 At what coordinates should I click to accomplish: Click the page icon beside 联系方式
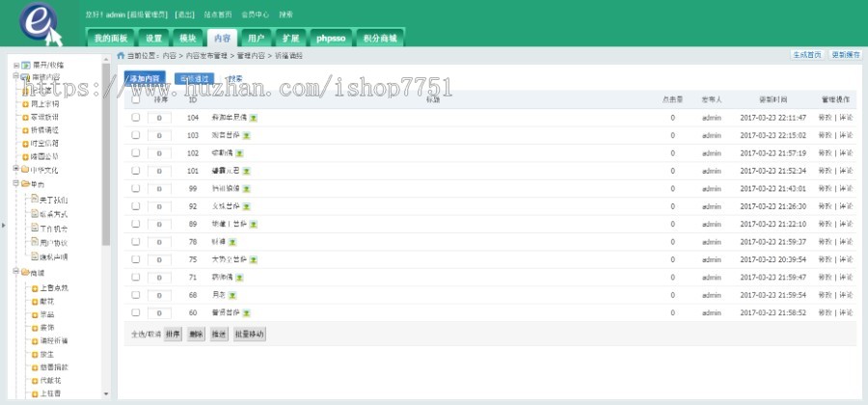[x=35, y=213]
